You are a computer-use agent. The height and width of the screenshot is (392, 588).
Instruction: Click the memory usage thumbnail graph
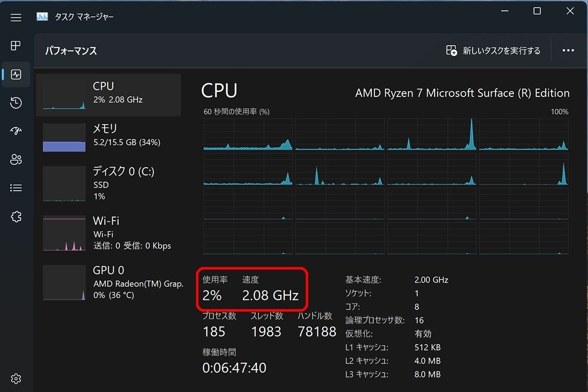64,138
